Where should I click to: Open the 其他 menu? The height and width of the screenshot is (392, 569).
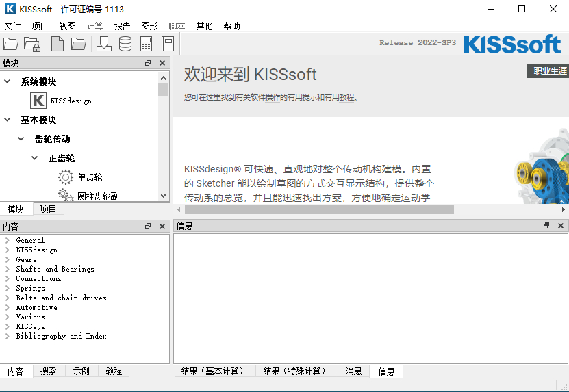(204, 26)
